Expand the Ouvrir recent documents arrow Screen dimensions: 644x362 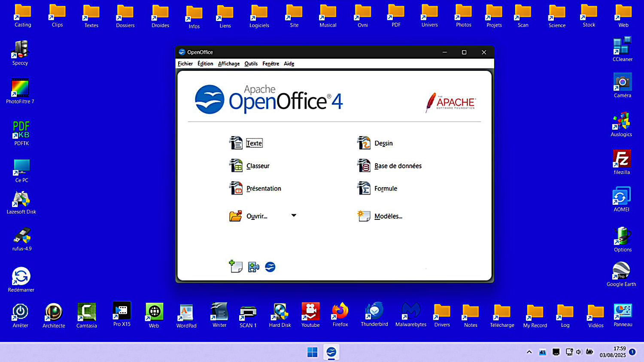coord(294,216)
